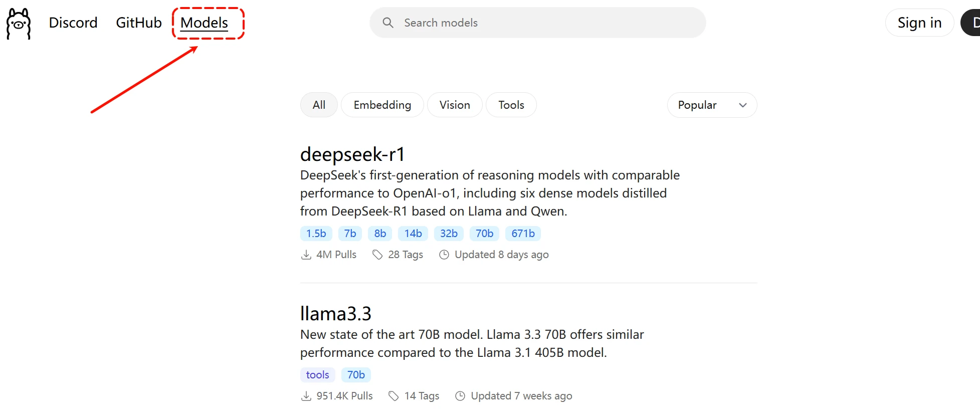The height and width of the screenshot is (417, 980).
Task: Click the llama3.3 description text
Action: [x=472, y=343]
